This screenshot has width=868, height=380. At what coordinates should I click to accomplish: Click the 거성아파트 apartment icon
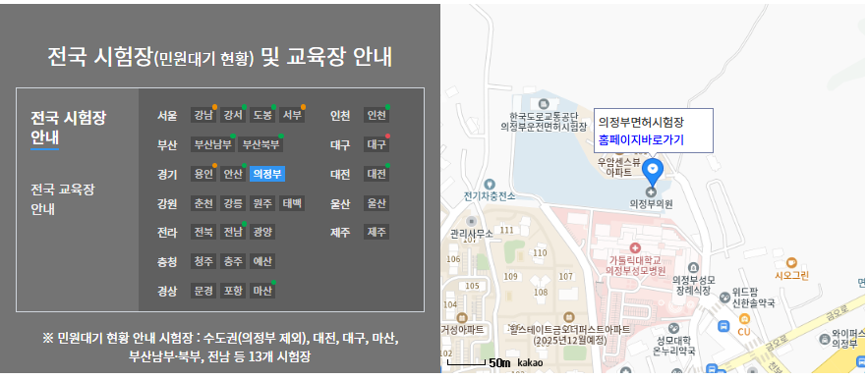(x=462, y=317)
